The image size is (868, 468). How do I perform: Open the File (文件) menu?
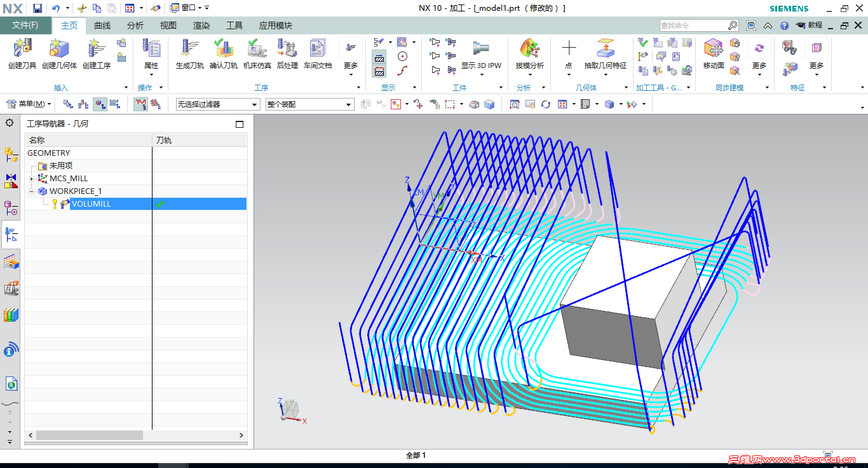click(25, 25)
